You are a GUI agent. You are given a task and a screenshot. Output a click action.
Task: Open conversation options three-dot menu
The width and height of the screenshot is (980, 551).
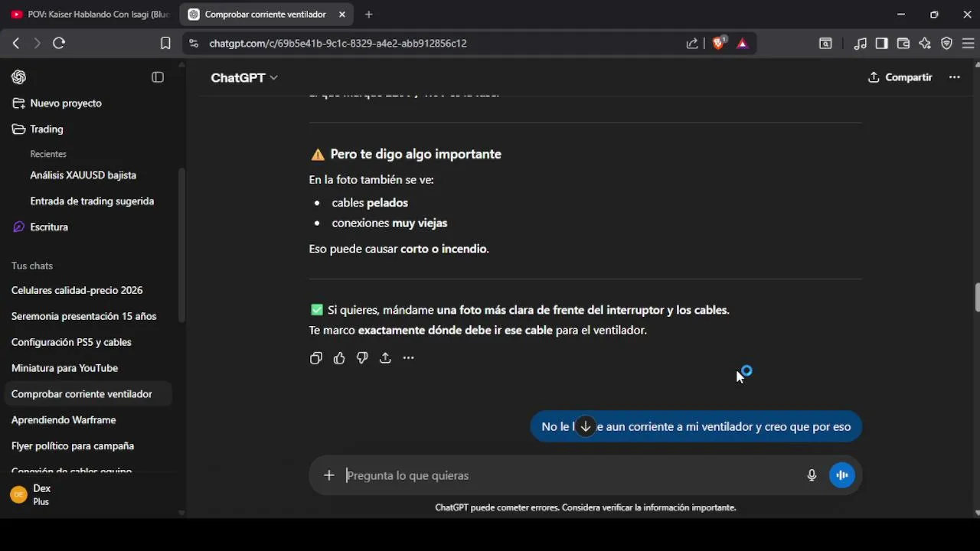(954, 77)
